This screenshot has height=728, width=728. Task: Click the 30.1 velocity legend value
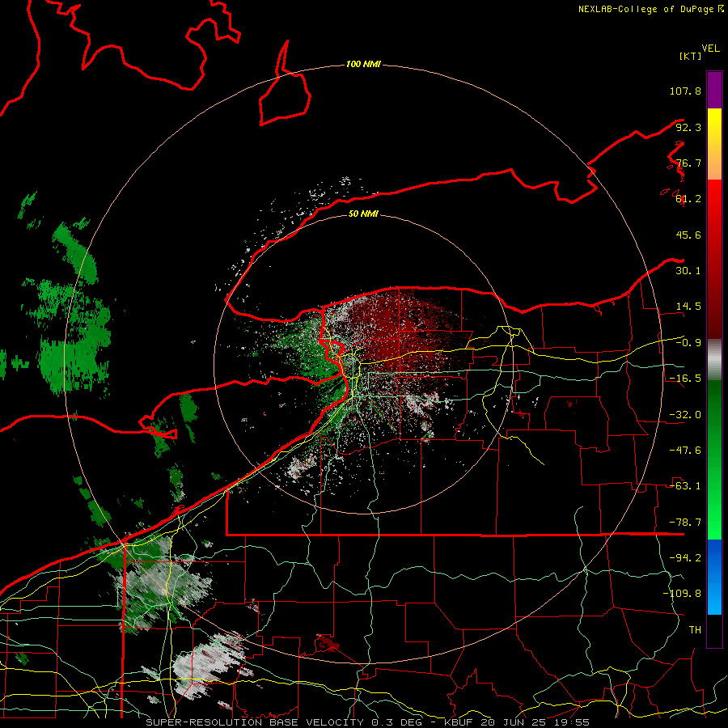(x=688, y=271)
